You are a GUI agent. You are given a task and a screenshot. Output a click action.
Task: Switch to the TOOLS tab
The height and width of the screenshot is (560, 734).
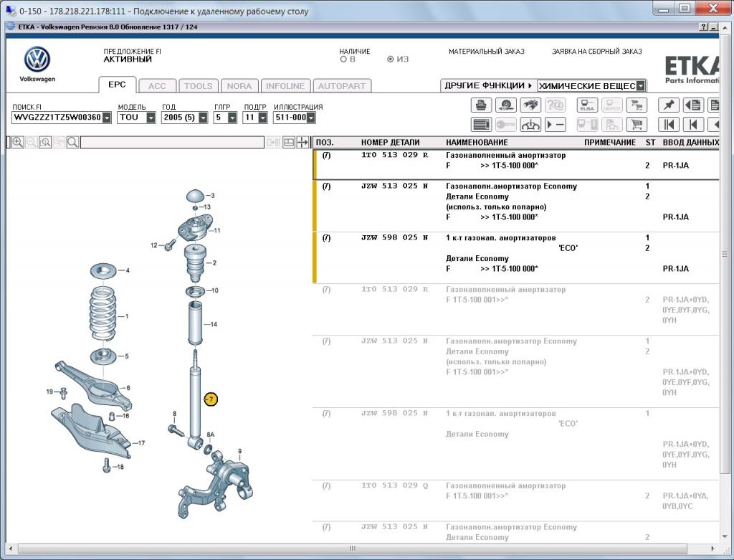[199, 86]
